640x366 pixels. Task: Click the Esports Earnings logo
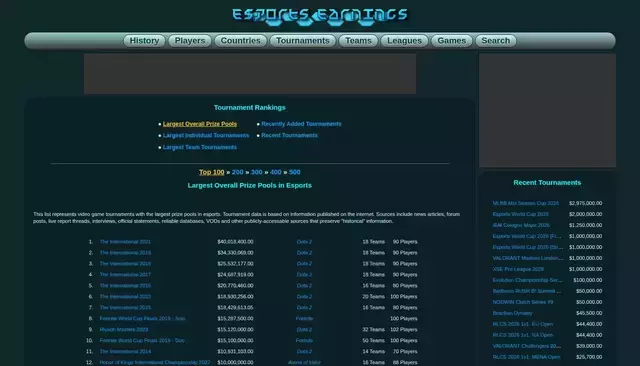coord(320,16)
